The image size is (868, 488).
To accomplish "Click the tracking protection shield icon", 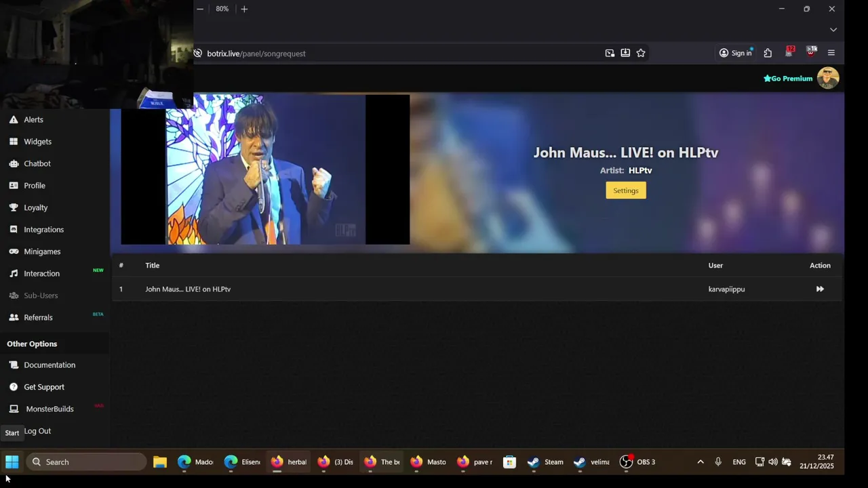I will [x=198, y=54].
